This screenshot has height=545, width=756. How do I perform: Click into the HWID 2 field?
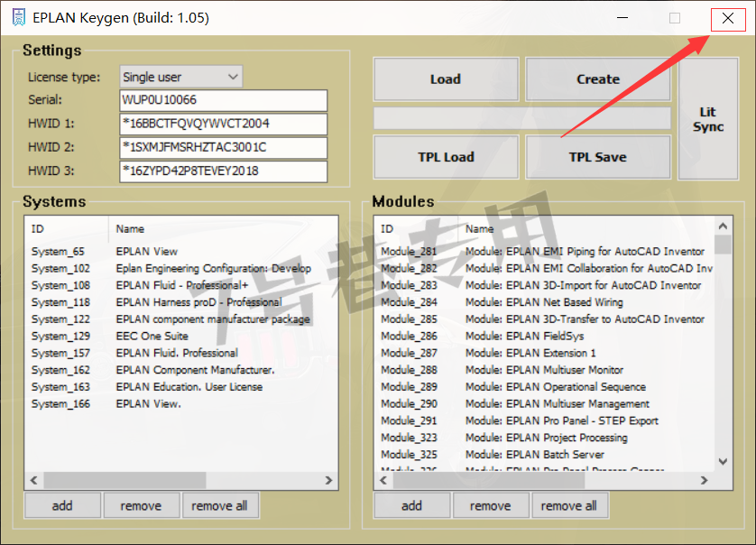coord(223,148)
